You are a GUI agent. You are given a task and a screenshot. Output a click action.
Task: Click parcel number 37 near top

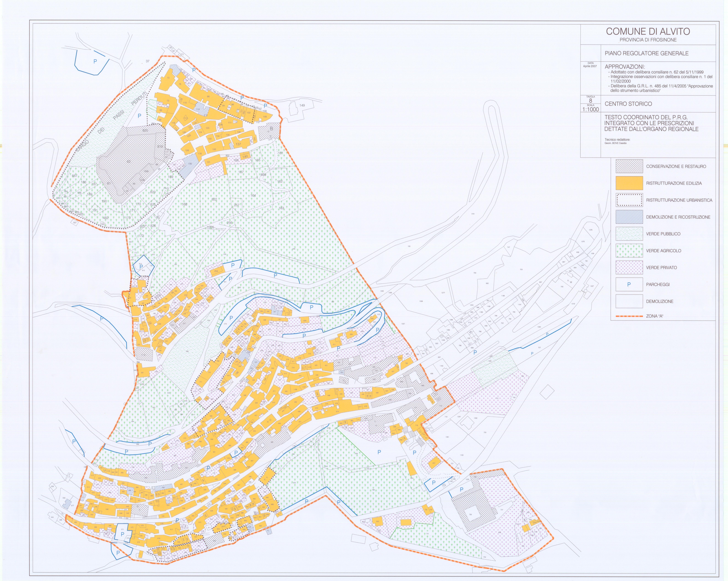pos(148,61)
